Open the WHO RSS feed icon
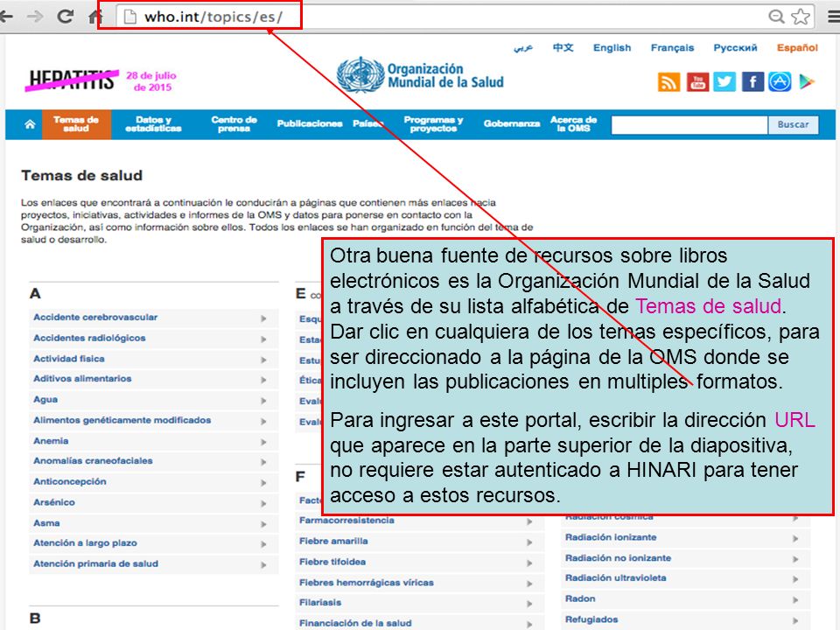 click(x=669, y=82)
